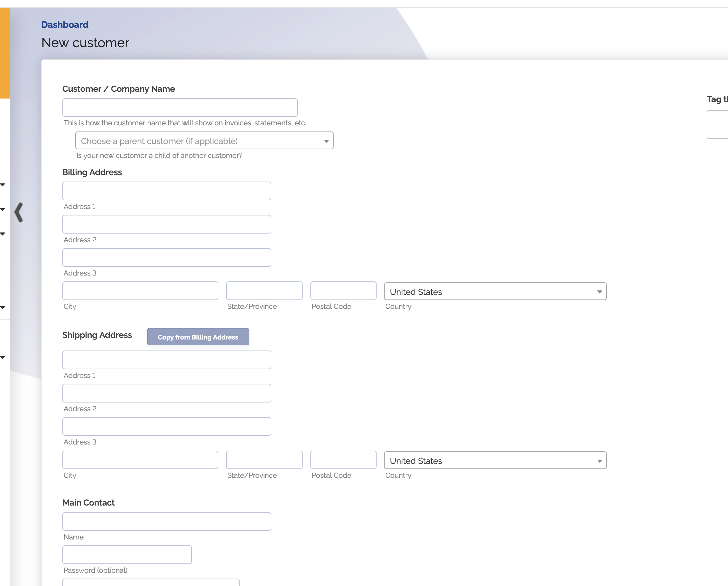The height and width of the screenshot is (586, 728).
Task: Click Copy from Billing Address button
Action: tap(198, 337)
